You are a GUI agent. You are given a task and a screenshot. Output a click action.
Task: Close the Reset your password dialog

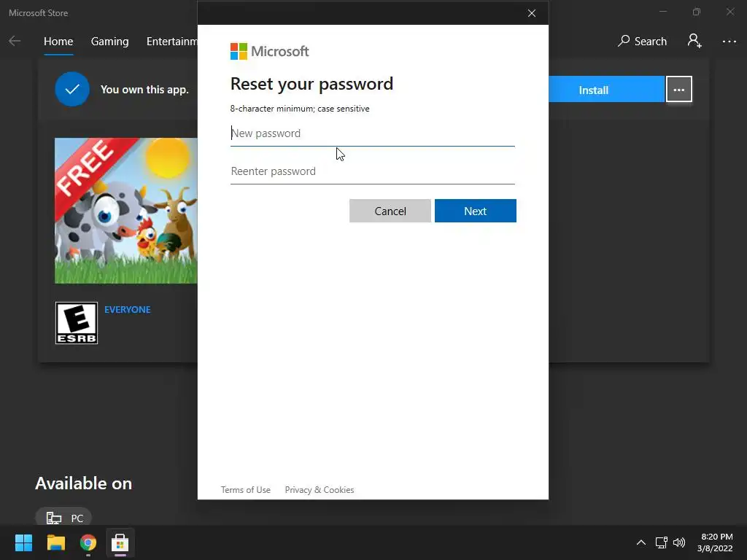pyautogui.click(x=532, y=13)
